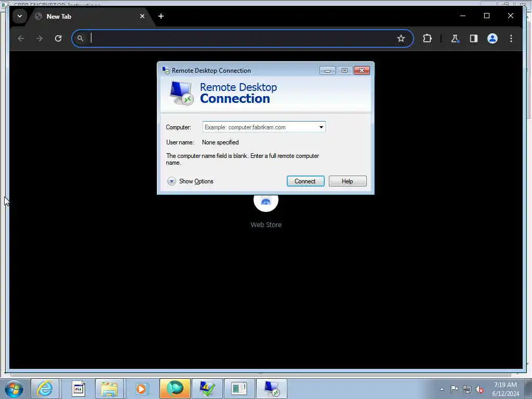Show hidden system tray icons
The image size is (532, 399).
pyautogui.click(x=442, y=389)
